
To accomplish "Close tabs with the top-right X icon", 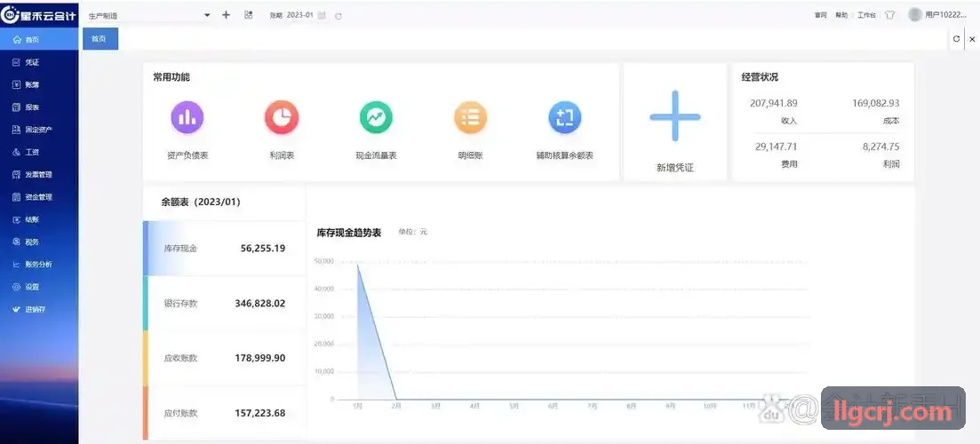I will click(972, 39).
